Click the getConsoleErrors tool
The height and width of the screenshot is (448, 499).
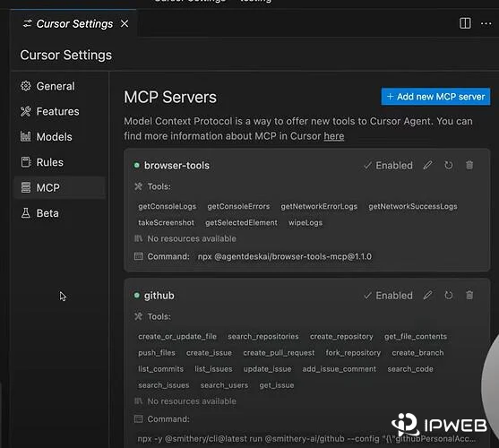click(x=238, y=206)
